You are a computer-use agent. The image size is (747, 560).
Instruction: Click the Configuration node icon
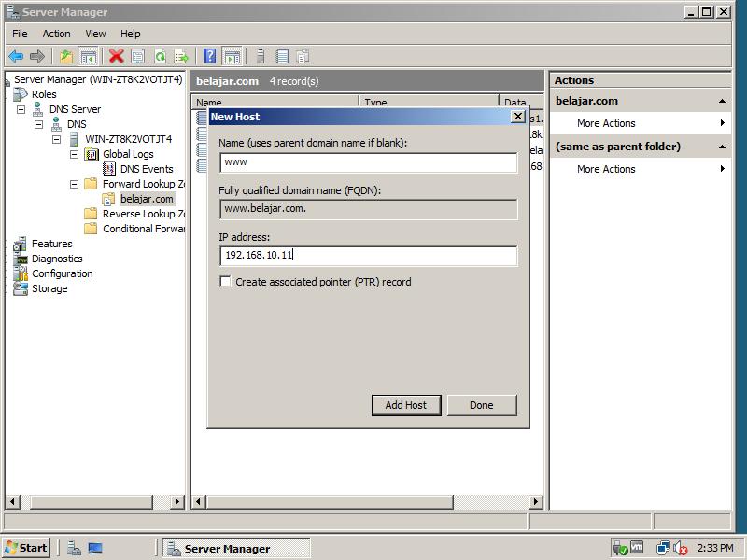click(x=20, y=273)
